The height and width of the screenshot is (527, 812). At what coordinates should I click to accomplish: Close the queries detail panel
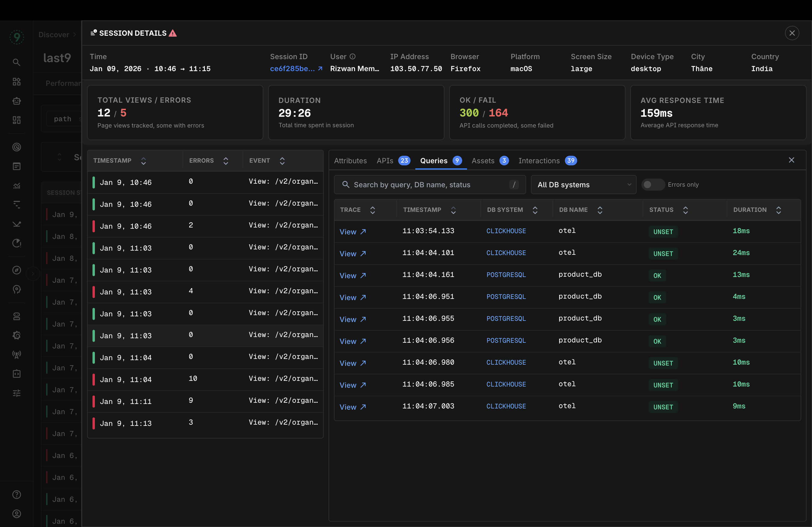[792, 160]
